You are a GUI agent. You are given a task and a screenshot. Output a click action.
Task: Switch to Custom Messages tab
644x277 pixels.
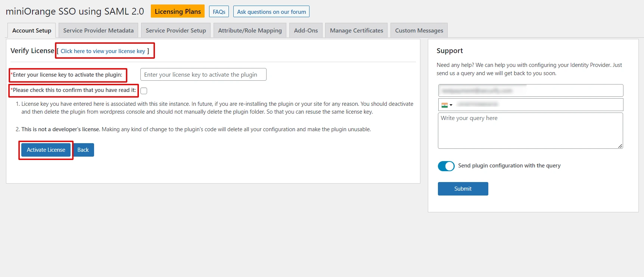[419, 30]
